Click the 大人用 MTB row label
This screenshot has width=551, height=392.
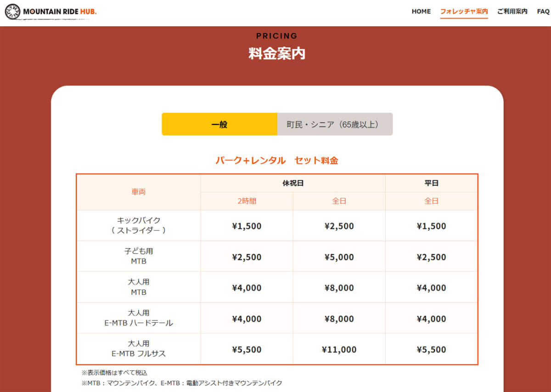click(139, 287)
